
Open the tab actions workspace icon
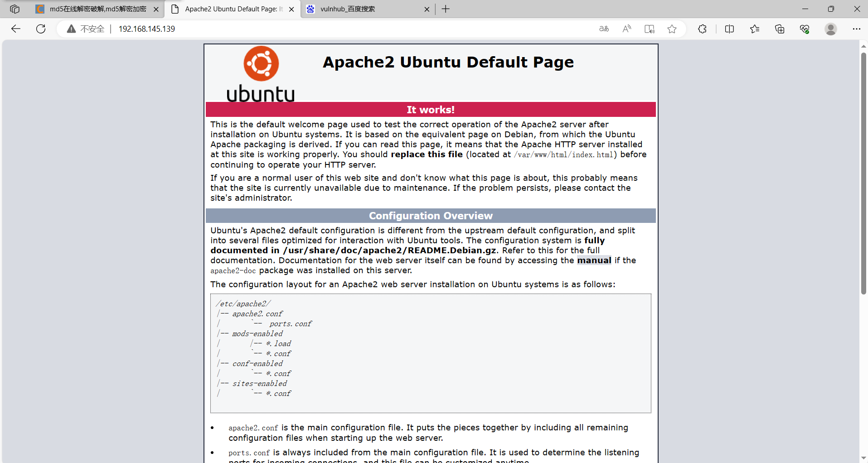[x=15, y=9]
